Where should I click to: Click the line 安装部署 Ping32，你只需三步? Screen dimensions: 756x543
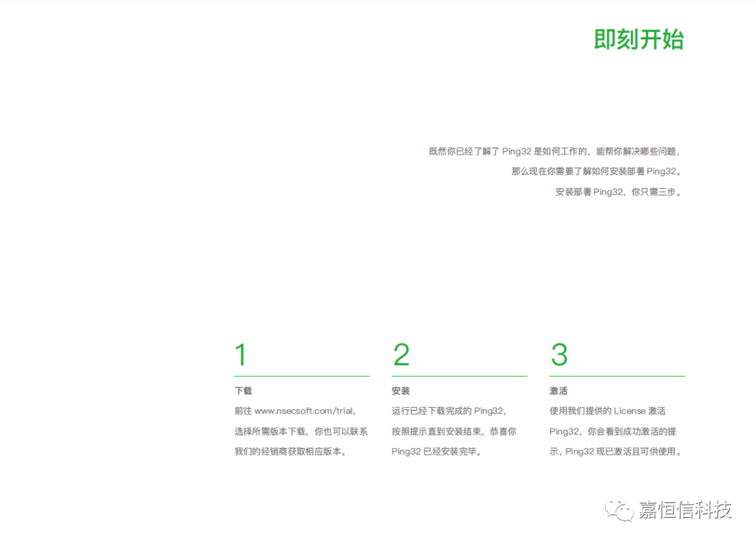(x=619, y=192)
